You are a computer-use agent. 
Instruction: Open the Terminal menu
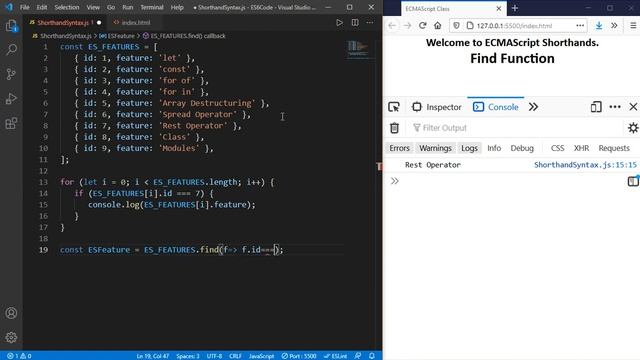(x=152, y=7)
